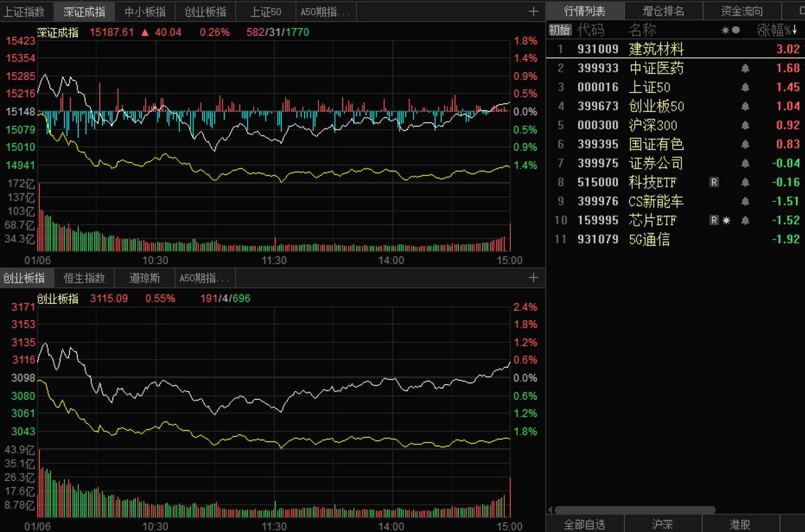
Task: Click the bell alert icon for 创业板50
Action: pos(745,106)
